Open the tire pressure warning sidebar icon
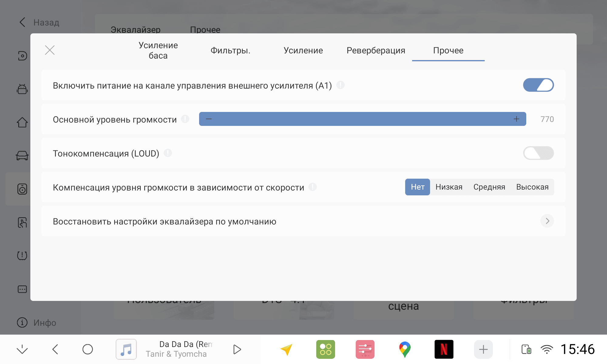Screen dimensions: 607x364 point(22,255)
